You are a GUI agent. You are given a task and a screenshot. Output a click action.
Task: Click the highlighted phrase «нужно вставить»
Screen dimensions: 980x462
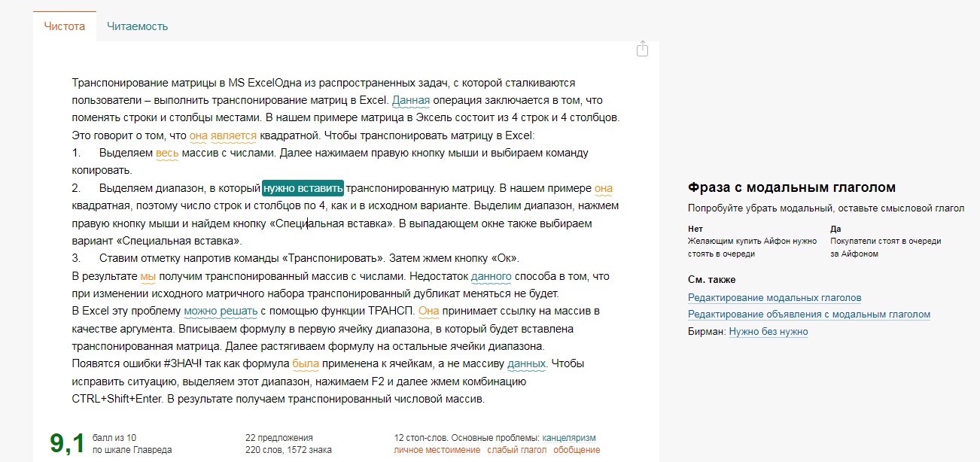click(x=303, y=188)
